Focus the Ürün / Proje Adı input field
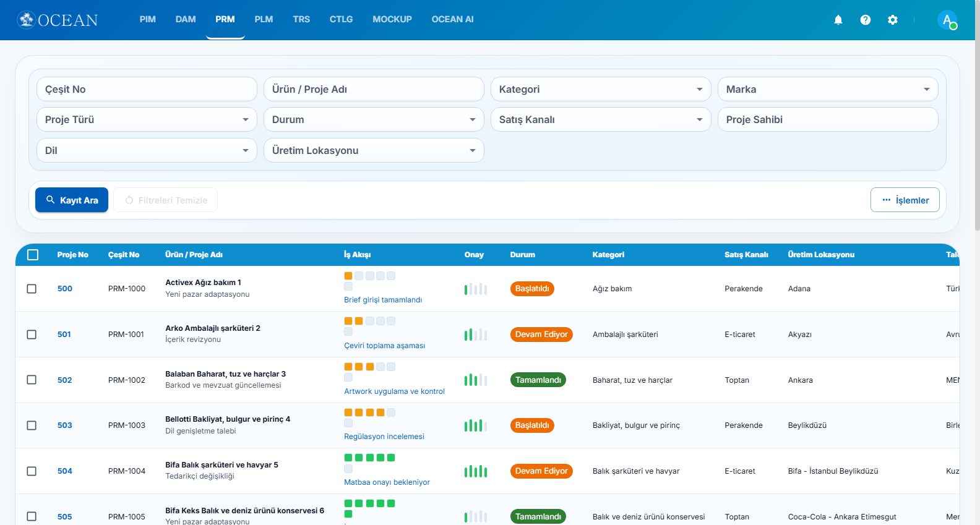Screen dimensions: 980x525 374,89
